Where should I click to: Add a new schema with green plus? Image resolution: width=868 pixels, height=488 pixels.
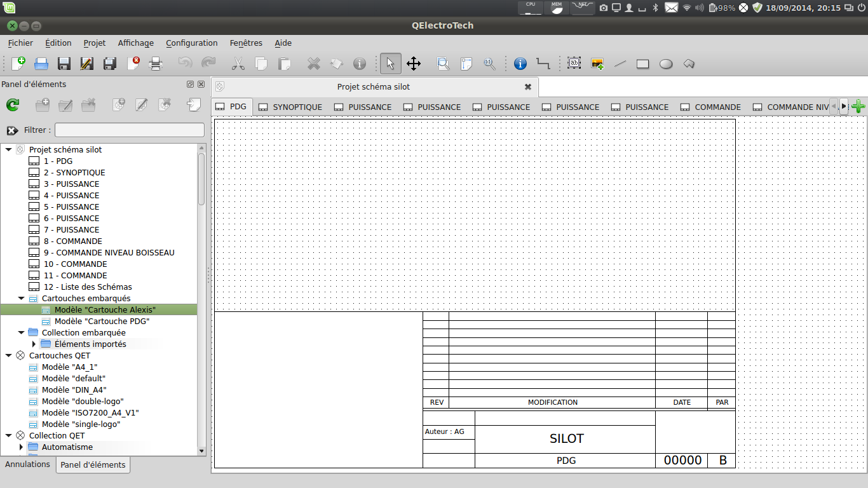(858, 107)
